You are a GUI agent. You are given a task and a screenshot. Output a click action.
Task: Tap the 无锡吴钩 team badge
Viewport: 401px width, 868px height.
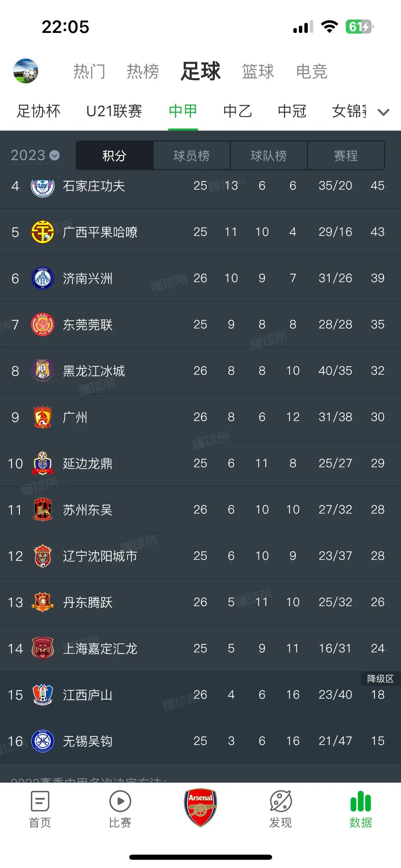[x=42, y=741]
